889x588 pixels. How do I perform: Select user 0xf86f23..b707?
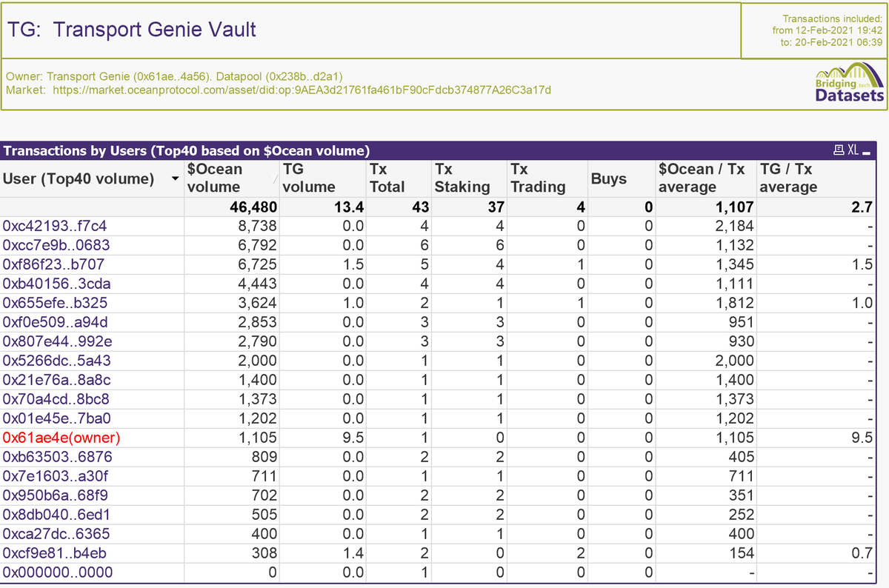(53, 264)
